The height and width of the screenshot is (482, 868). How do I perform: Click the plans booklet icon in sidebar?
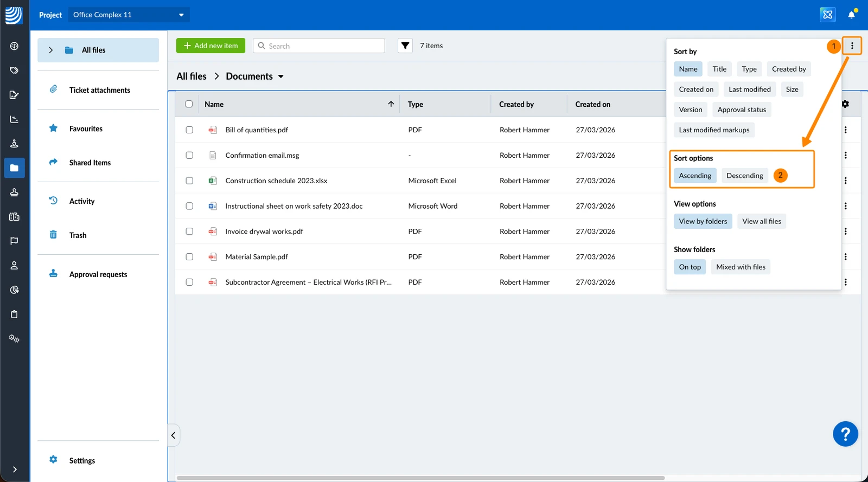click(14, 217)
